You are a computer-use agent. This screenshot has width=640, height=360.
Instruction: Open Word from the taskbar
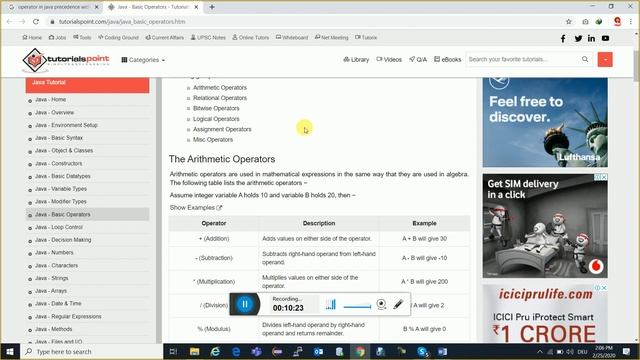[442, 351]
